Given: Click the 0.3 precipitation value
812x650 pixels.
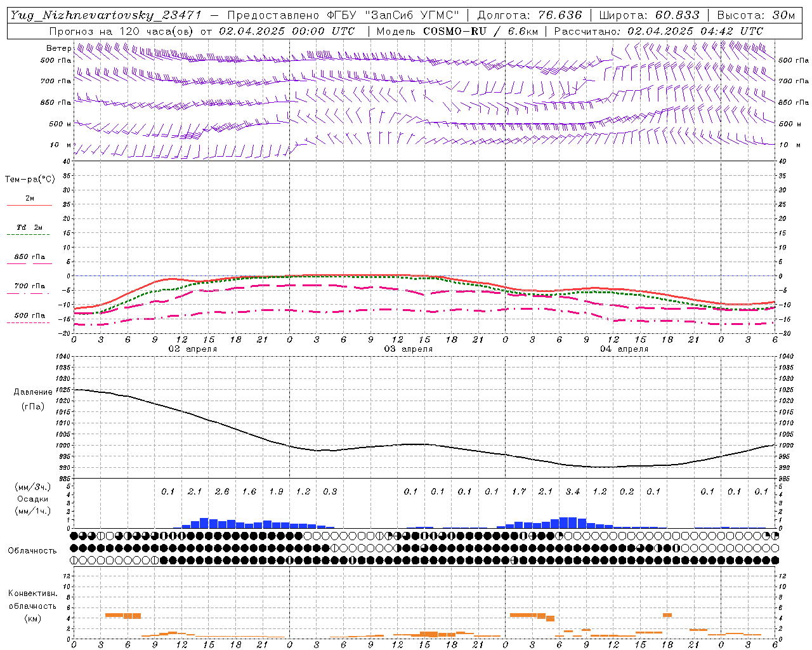Looking at the screenshot, I should click(330, 492).
